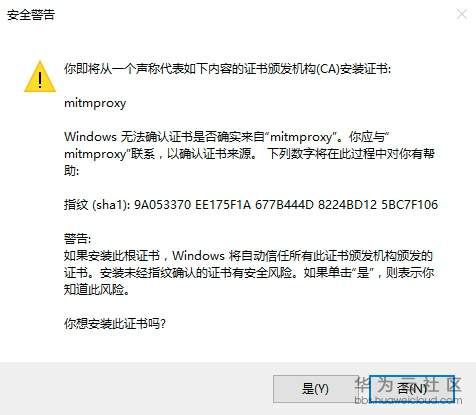Image resolution: width=476 pixels, height=415 pixels.
Task: Click the 否(N) button to decline
Action: (x=412, y=389)
